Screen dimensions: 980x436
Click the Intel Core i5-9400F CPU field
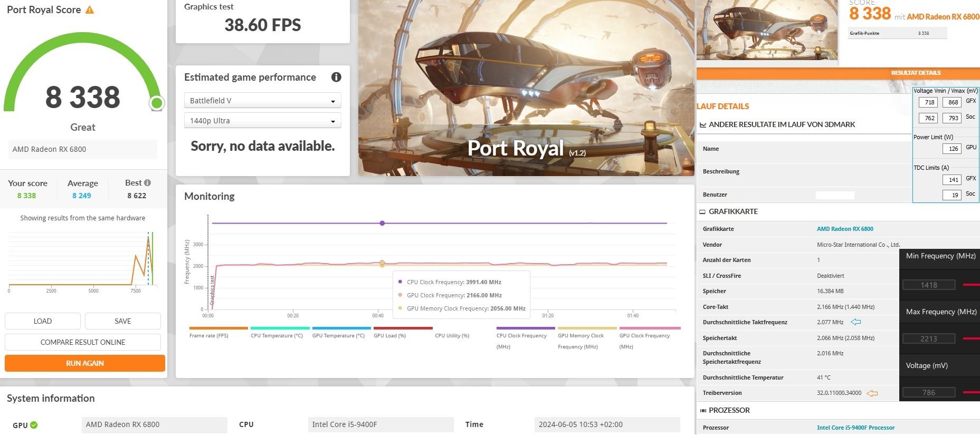click(380, 425)
